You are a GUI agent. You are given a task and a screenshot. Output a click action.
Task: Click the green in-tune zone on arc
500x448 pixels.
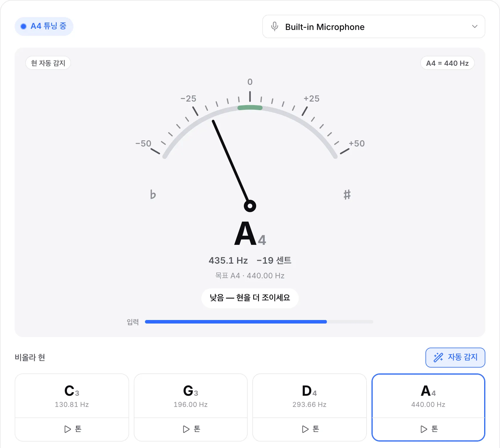[250, 107]
